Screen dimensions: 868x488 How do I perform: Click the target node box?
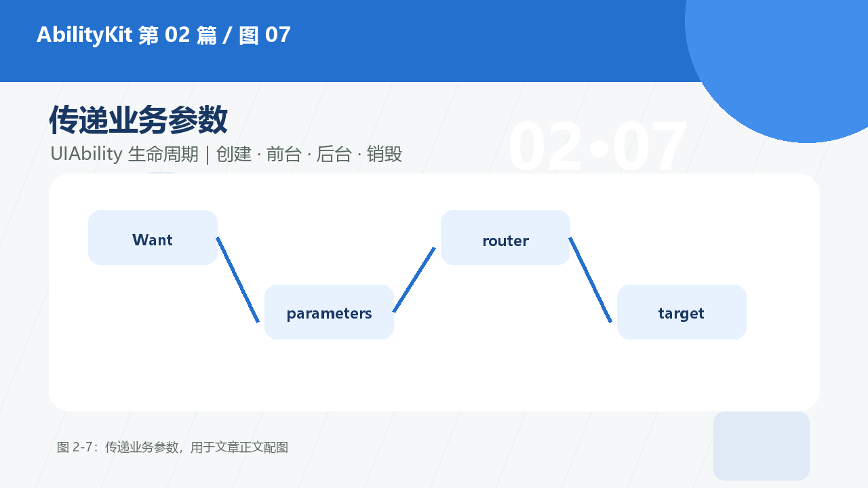coord(682,312)
